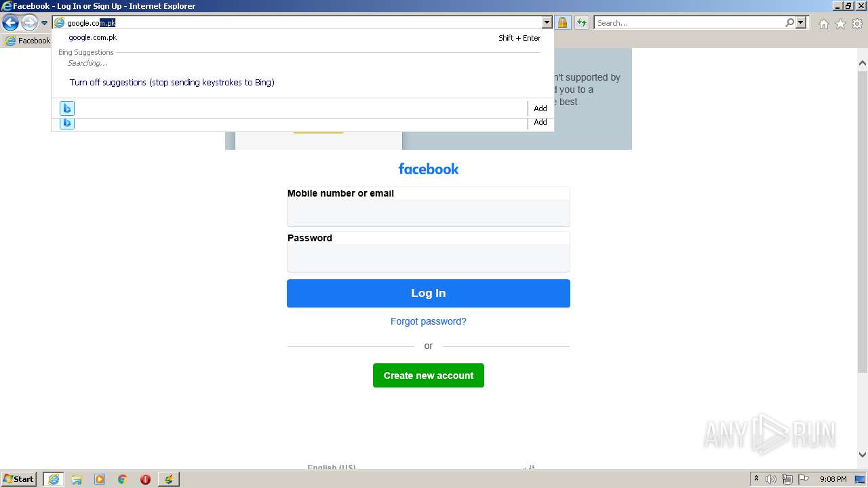Collapse the address bar autocomplete dropdown arrow
The height and width of the screenshot is (488, 868).
pyautogui.click(x=547, y=23)
